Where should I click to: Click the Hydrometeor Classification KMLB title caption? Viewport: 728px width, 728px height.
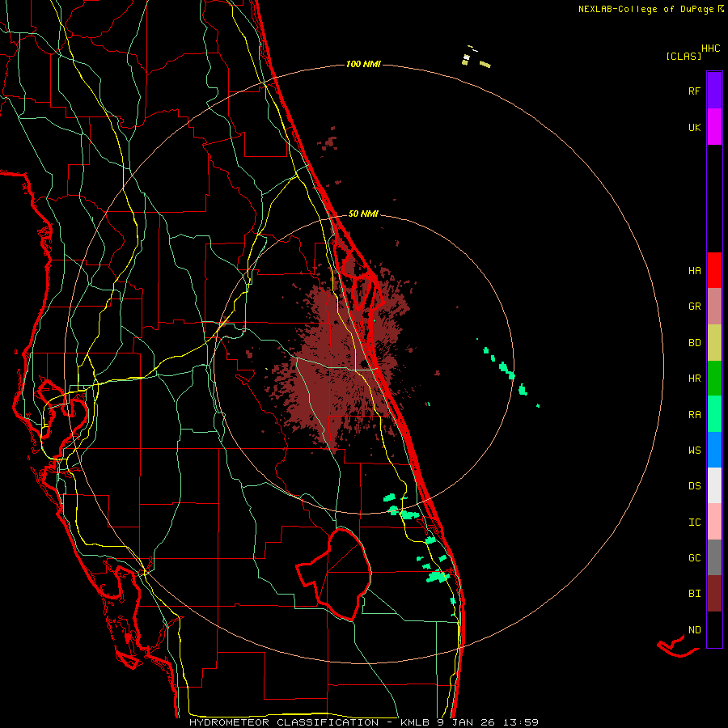tap(363, 722)
